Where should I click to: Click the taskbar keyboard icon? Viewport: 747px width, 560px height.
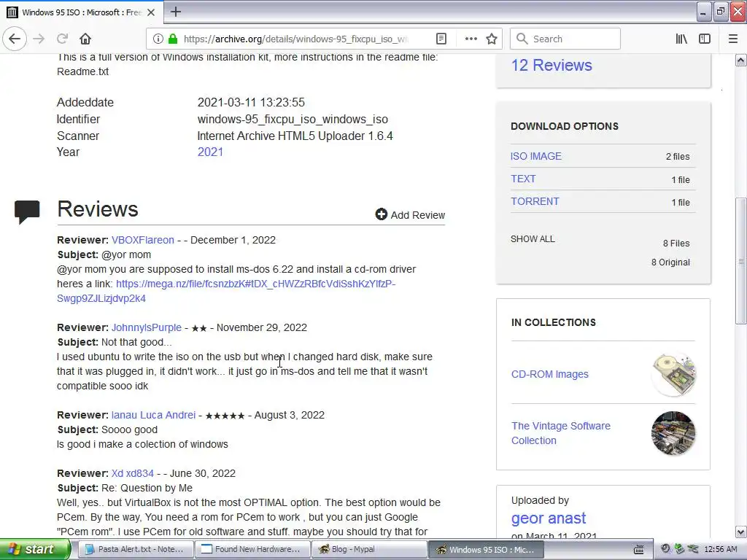tap(639, 550)
